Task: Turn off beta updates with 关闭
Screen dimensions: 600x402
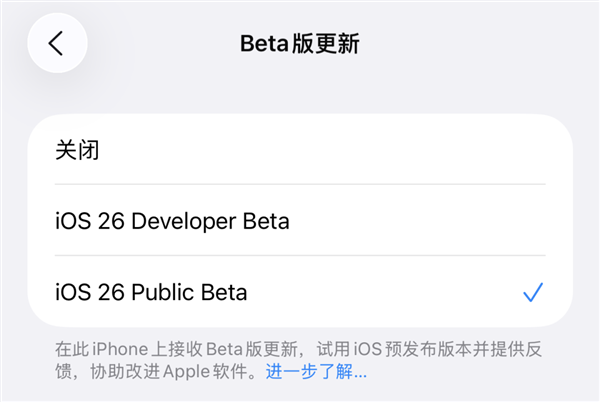Action: pyautogui.click(x=300, y=150)
